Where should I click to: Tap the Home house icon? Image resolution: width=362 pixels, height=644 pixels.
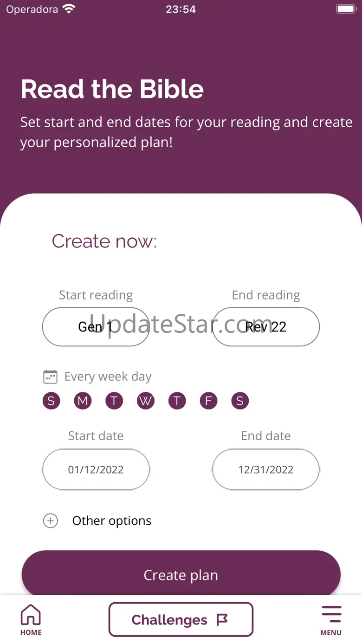click(x=31, y=615)
